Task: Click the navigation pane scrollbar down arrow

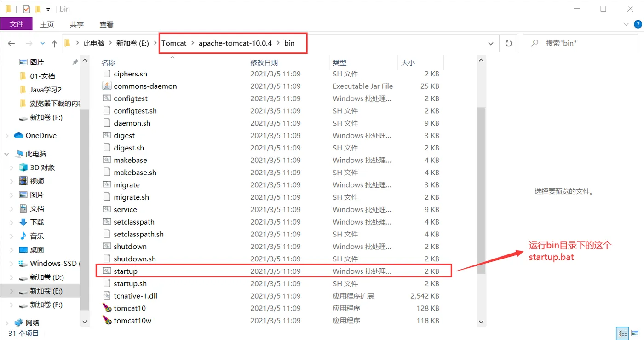Action: pos(84,323)
